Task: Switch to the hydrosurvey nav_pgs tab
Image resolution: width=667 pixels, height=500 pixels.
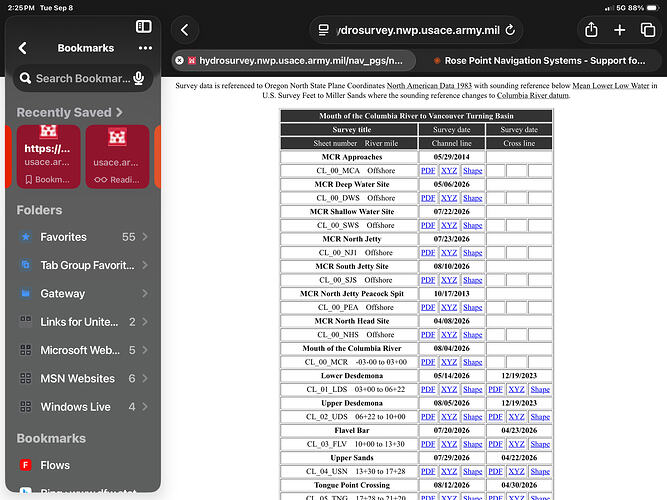Action: [x=294, y=60]
